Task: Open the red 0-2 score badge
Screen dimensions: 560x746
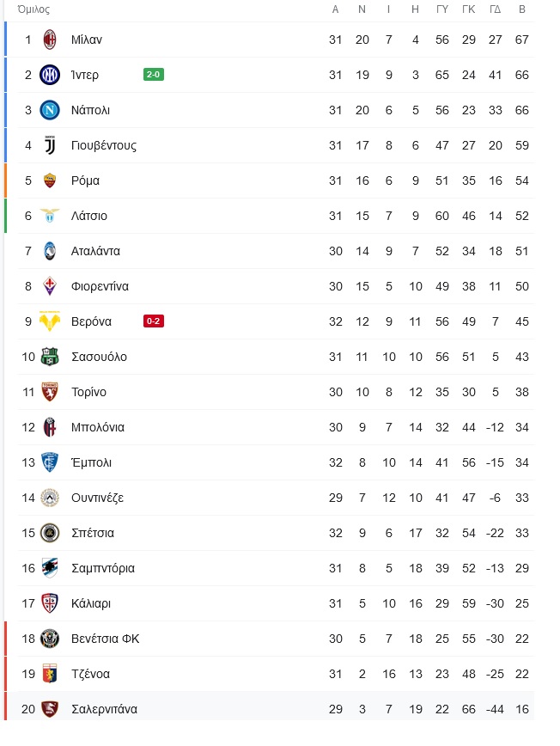Action: click(x=154, y=321)
